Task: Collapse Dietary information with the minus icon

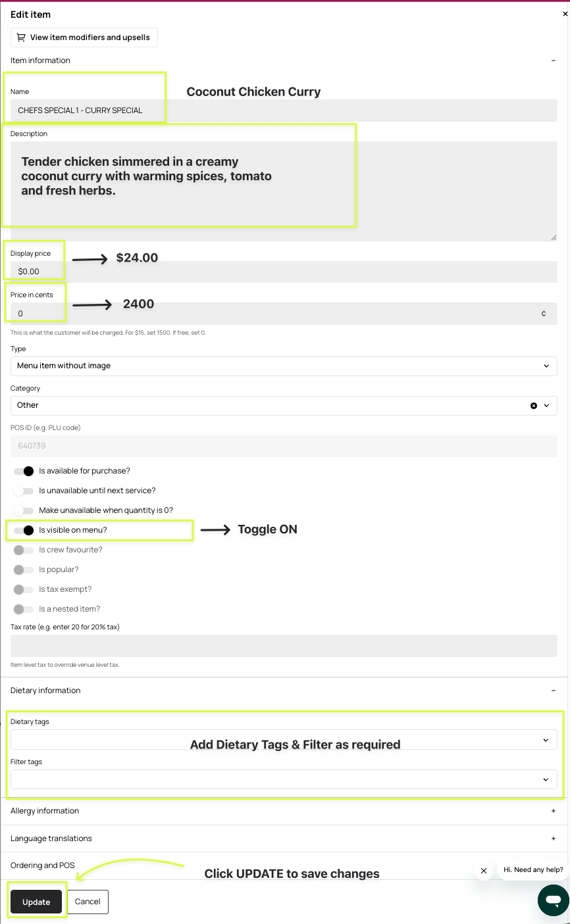Action: (554, 691)
